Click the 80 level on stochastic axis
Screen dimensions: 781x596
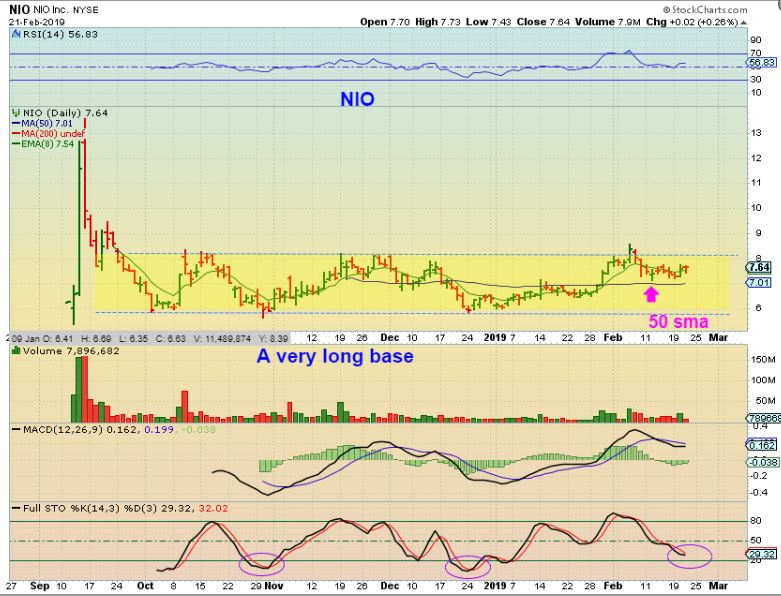coord(756,521)
